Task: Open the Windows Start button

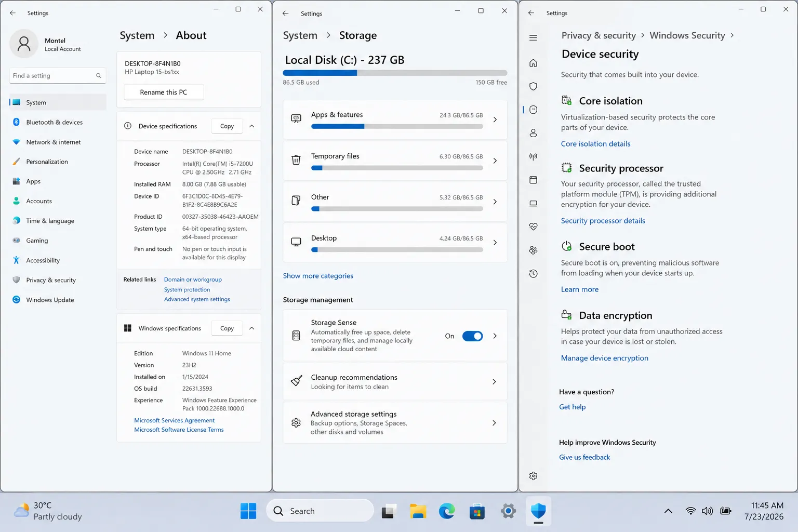Action: (x=248, y=511)
